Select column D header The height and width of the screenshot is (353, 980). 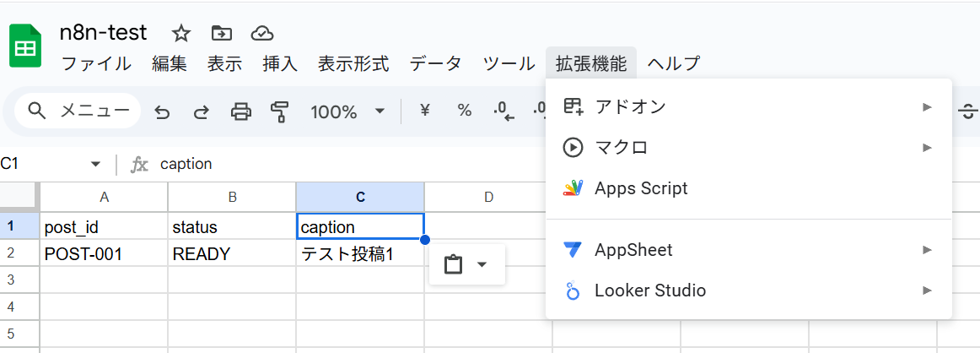(x=489, y=197)
